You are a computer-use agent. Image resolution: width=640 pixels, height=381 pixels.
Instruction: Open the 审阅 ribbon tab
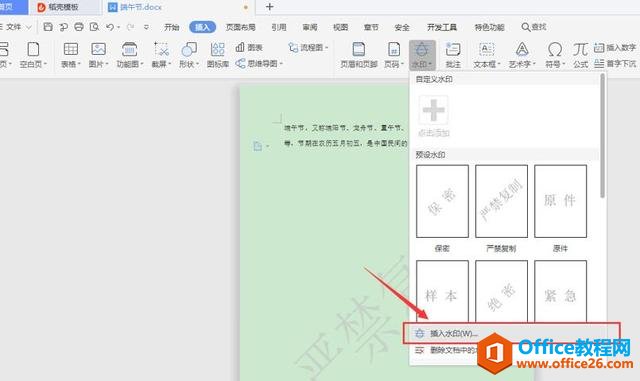click(310, 27)
